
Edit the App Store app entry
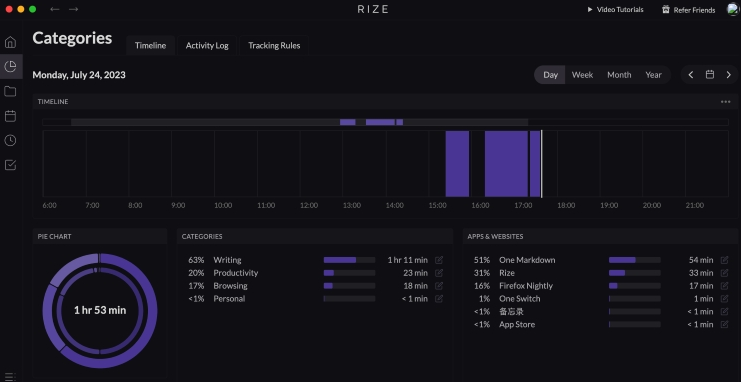(x=724, y=324)
